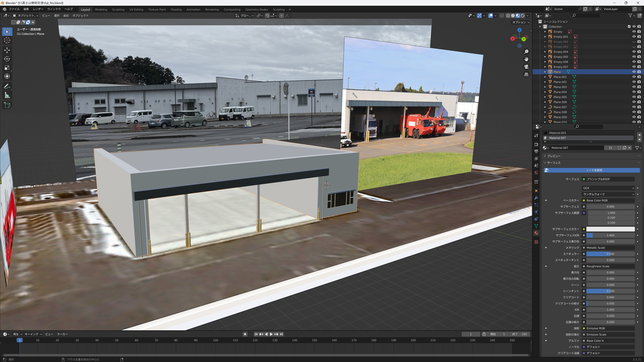Screen dimensions: 644x362
Task: Switch to the UV Editing workspace tab
Action: click(x=136, y=10)
